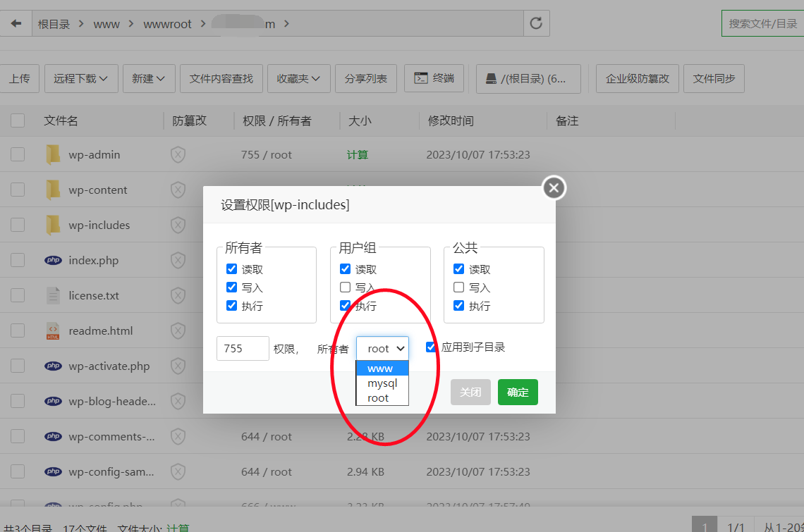Uncheck apply to subdirectories (应用到子目录)

point(431,347)
